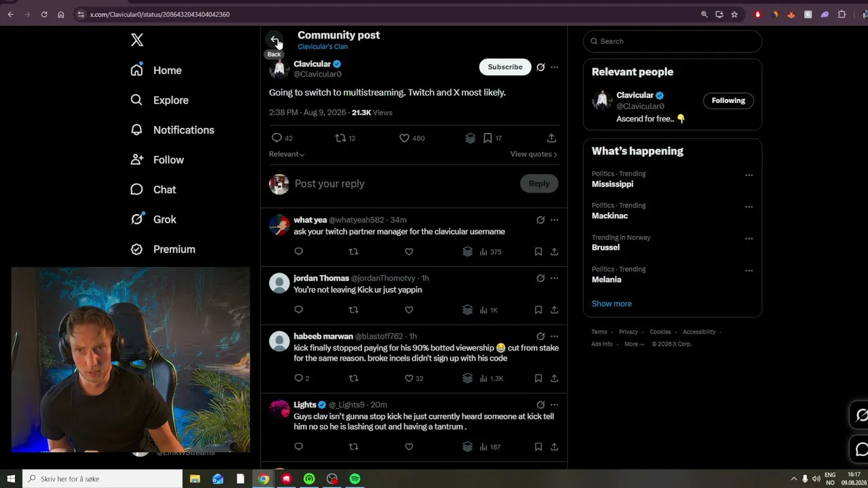View 1.3K analytics on habeeb marwan's reply
868x488 pixels.
pyautogui.click(x=492, y=378)
